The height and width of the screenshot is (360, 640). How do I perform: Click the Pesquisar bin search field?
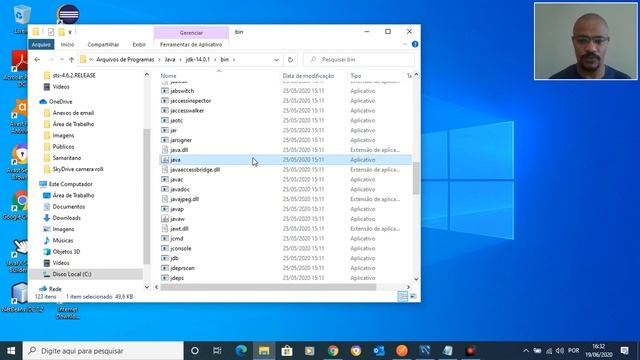click(x=359, y=60)
